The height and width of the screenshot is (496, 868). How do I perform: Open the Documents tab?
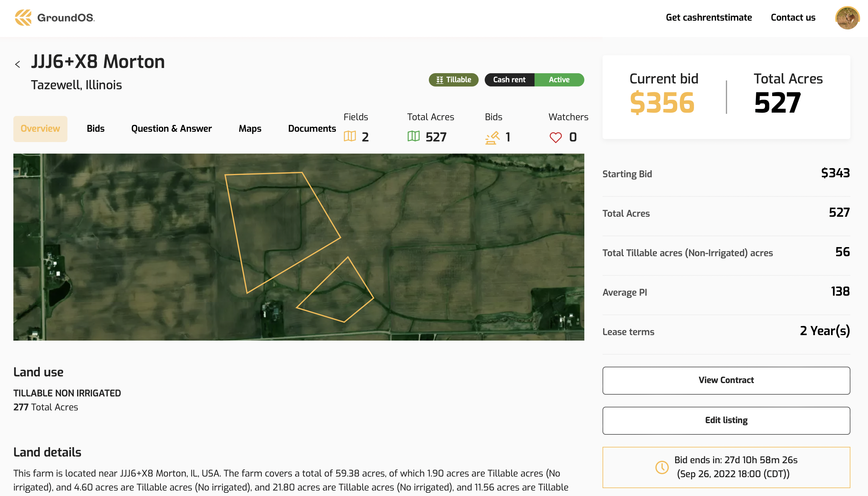[312, 129]
